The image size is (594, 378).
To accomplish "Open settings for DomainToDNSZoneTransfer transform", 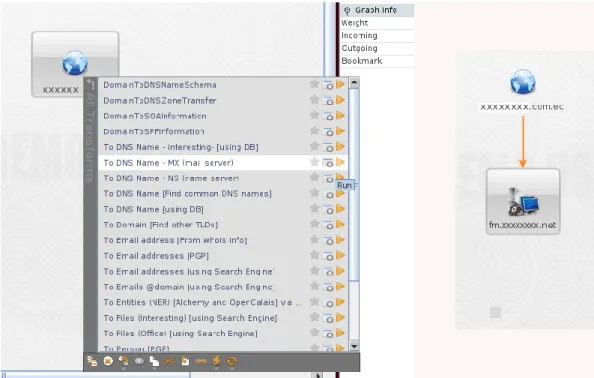I will click(x=328, y=100).
